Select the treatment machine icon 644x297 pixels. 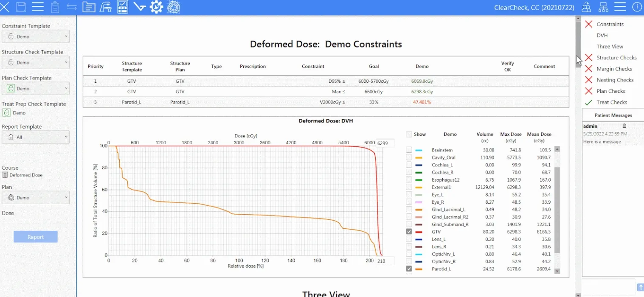click(106, 7)
